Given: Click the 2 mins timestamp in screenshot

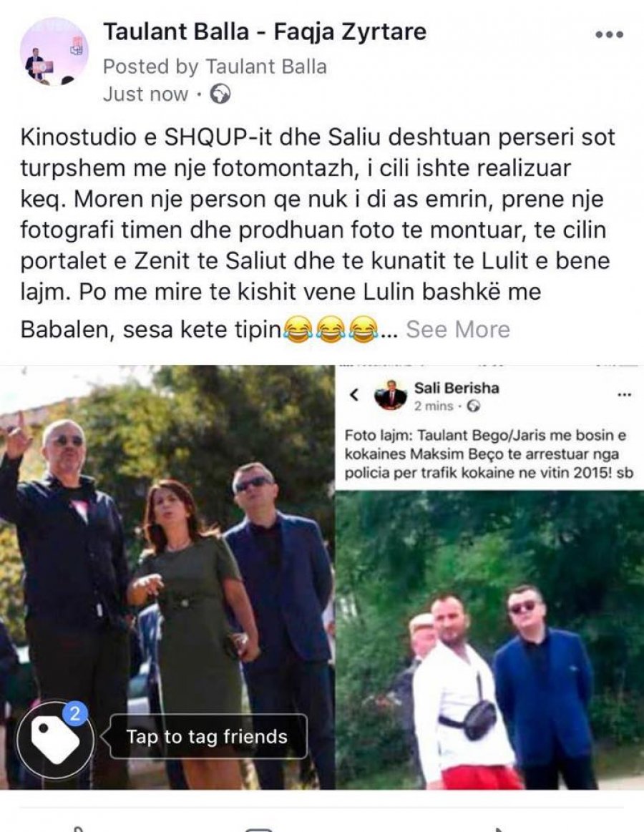Looking at the screenshot, I should pyautogui.click(x=433, y=406).
